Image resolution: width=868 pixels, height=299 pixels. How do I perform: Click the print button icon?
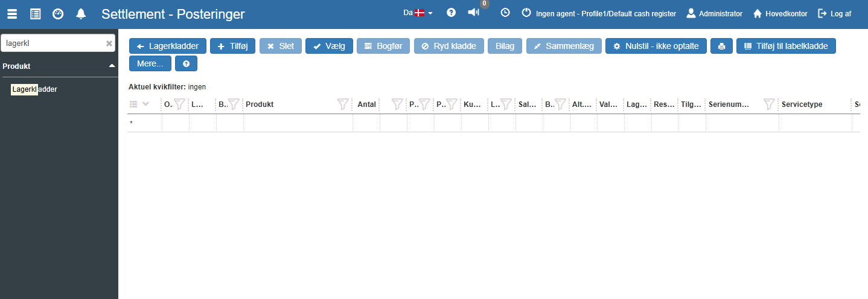pos(721,46)
